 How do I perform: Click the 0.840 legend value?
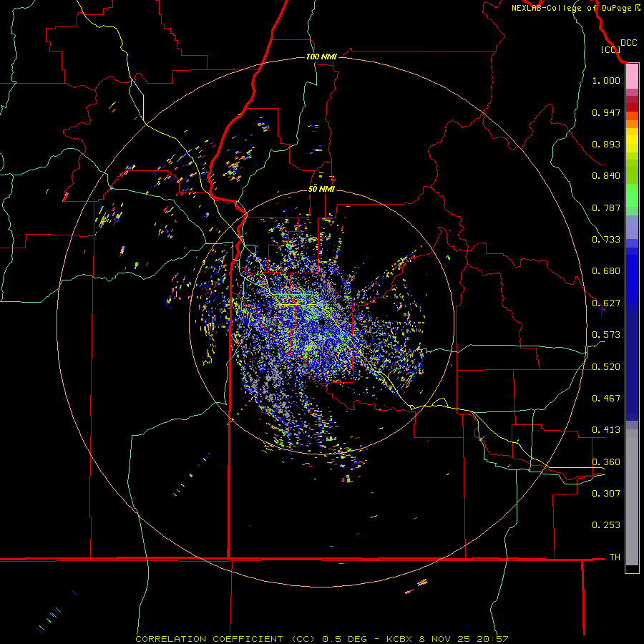tap(606, 176)
